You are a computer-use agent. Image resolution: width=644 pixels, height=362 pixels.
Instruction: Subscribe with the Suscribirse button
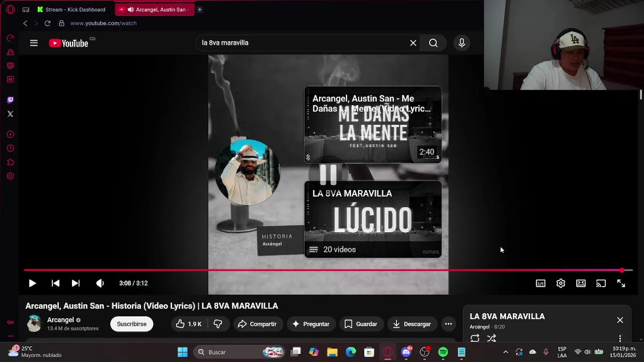pyautogui.click(x=132, y=324)
